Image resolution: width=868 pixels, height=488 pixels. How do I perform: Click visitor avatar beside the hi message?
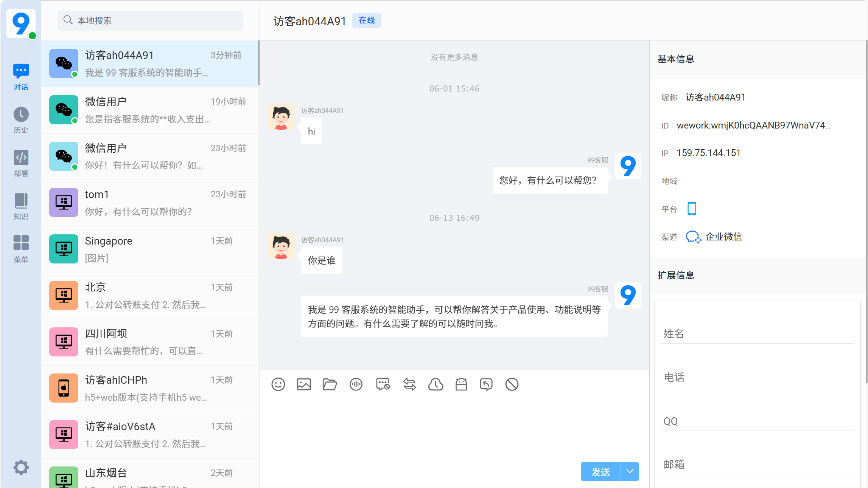pos(281,117)
